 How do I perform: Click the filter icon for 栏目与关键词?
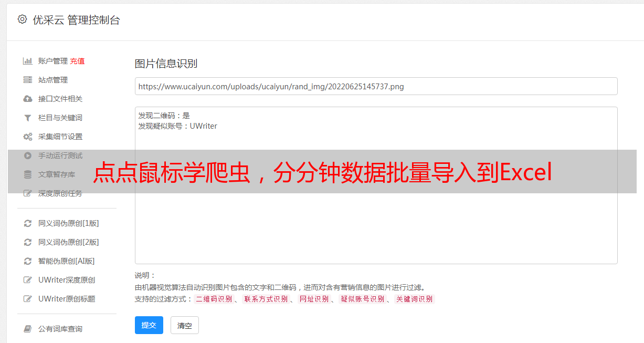coord(28,118)
